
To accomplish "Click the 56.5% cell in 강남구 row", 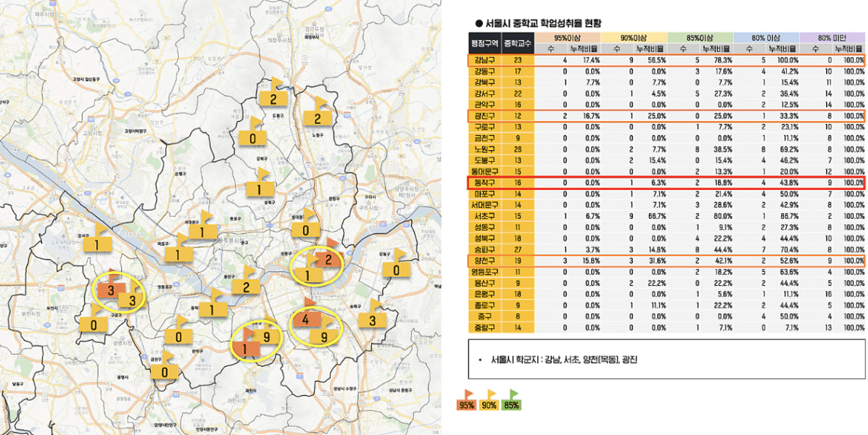I will click(x=656, y=60).
